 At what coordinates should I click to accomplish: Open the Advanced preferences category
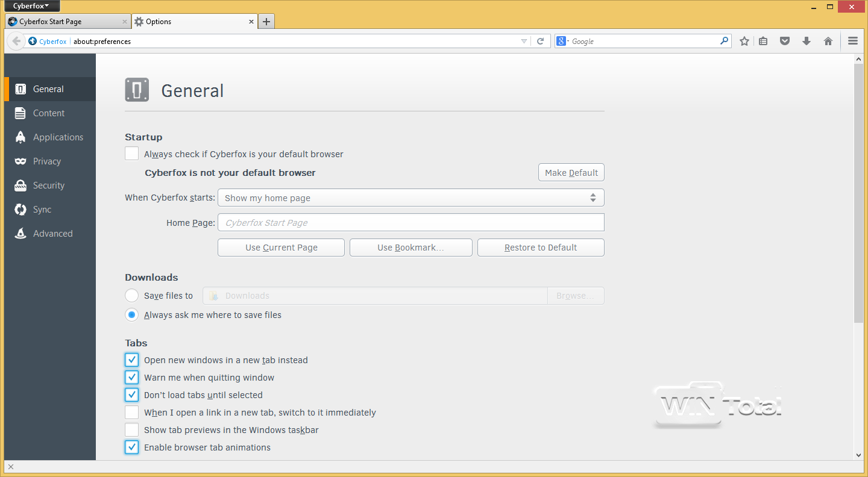[x=50, y=234]
